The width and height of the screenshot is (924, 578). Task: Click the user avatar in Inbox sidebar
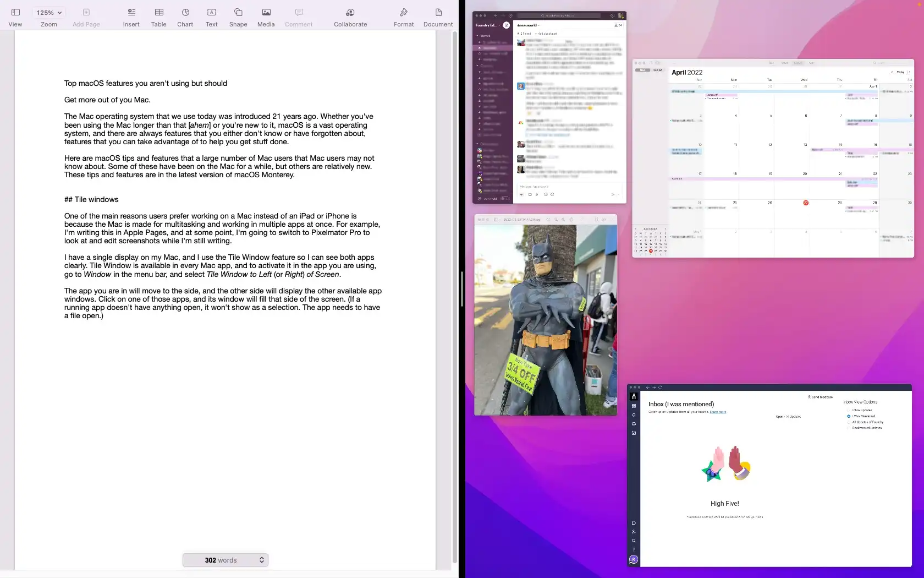[x=634, y=559]
